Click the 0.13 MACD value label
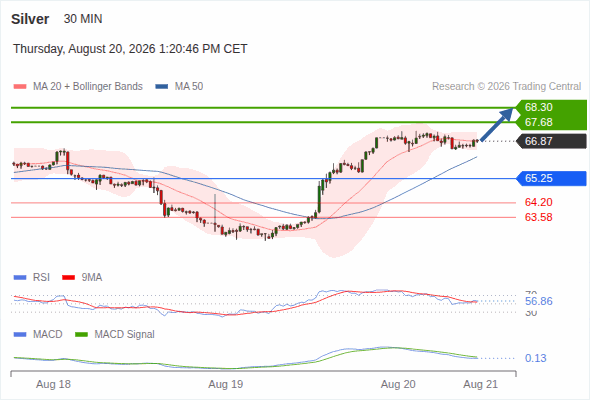This screenshot has width=590, height=400. (535, 358)
